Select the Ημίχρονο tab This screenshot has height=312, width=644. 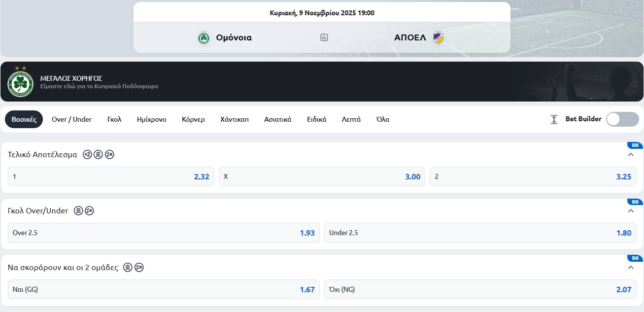[x=152, y=119]
